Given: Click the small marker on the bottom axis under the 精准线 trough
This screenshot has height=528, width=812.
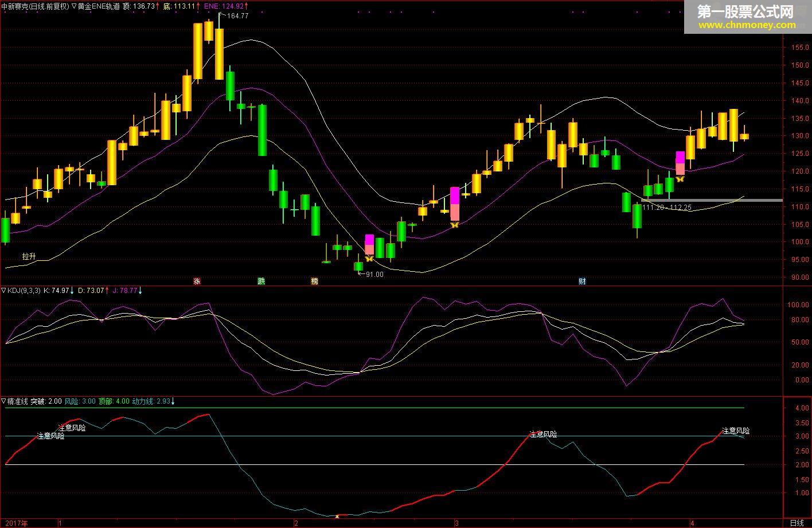Looking at the screenshot, I should pyautogui.click(x=337, y=517).
